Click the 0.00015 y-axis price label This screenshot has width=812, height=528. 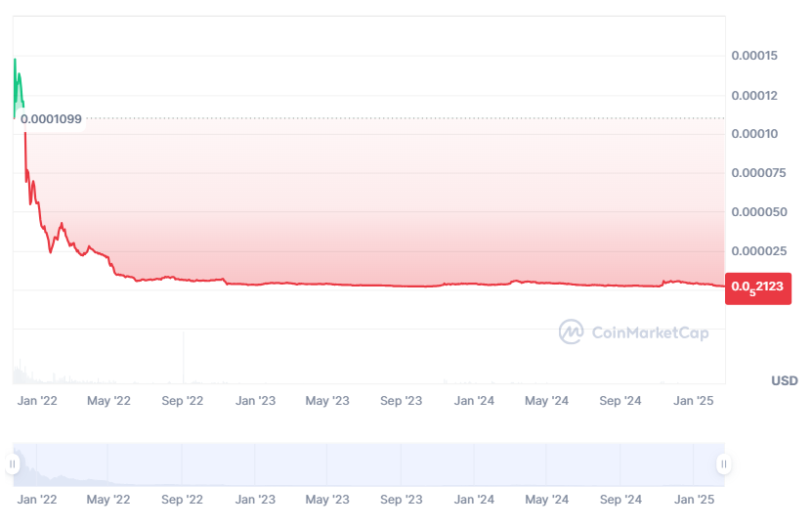tap(754, 56)
